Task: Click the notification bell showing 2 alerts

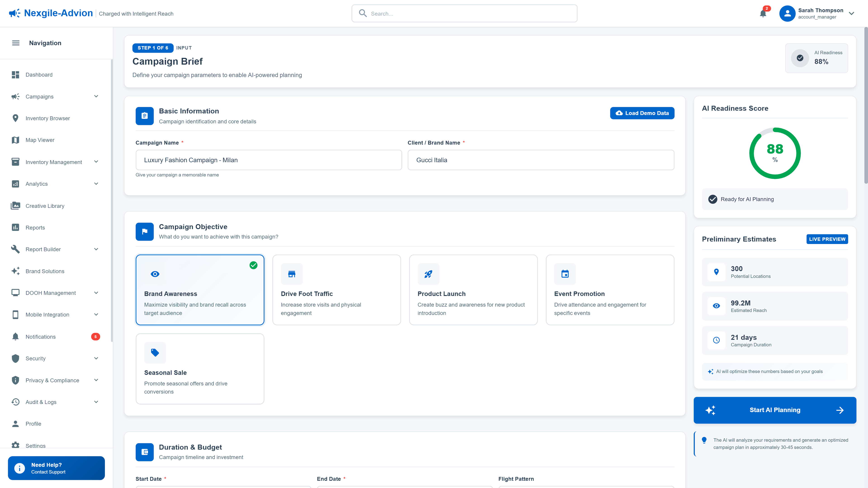Action: (x=763, y=14)
